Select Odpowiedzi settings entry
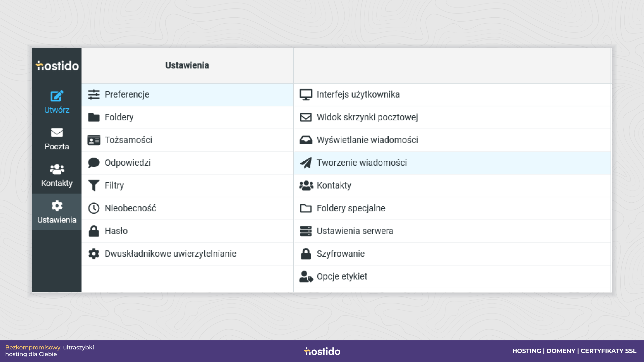The height and width of the screenshot is (362, 644). [187, 163]
